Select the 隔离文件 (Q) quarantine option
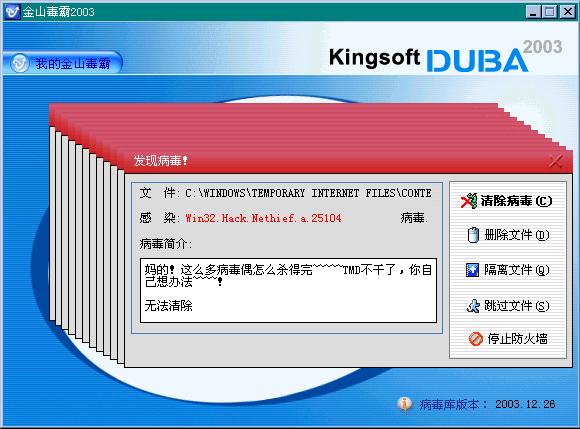 pos(508,270)
